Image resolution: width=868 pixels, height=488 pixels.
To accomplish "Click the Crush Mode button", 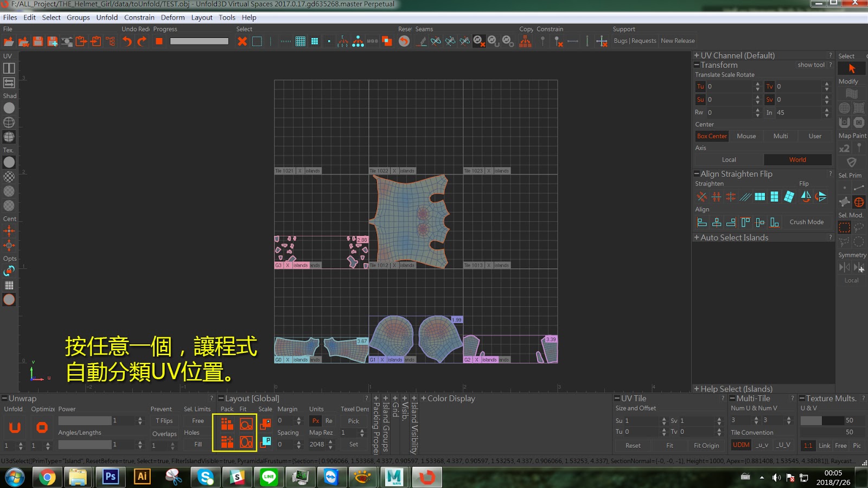I will [807, 222].
